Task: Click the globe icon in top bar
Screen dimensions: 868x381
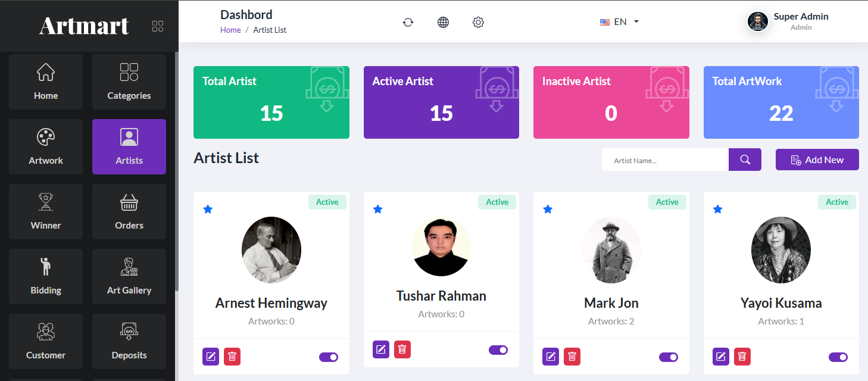Action: (x=443, y=22)
